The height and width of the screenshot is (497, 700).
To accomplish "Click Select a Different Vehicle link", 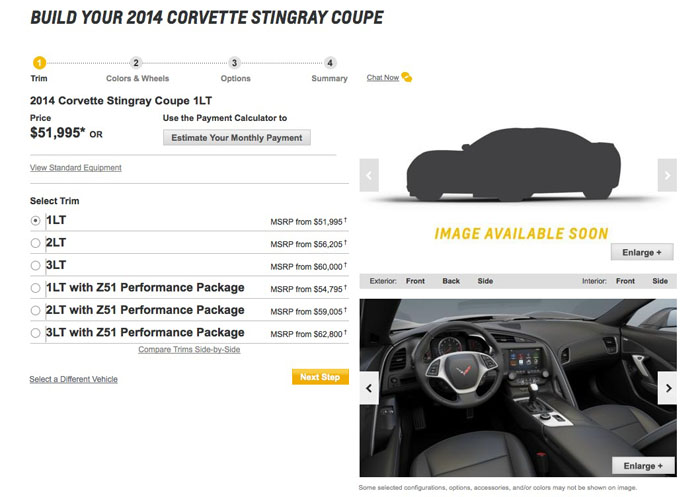I will click(x=74, y=379).
